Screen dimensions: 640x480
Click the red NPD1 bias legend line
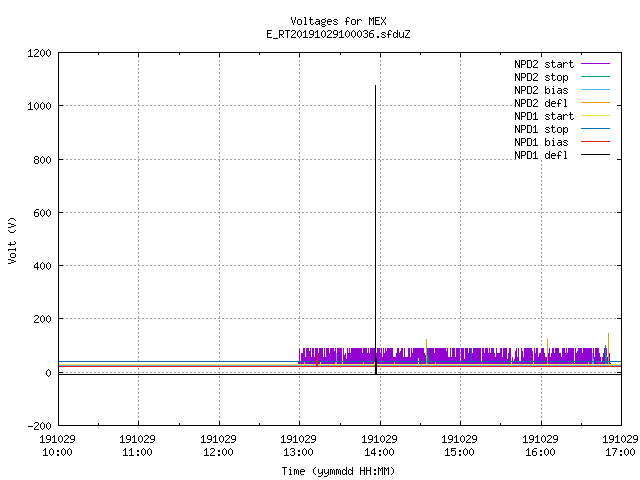[595, 142]
